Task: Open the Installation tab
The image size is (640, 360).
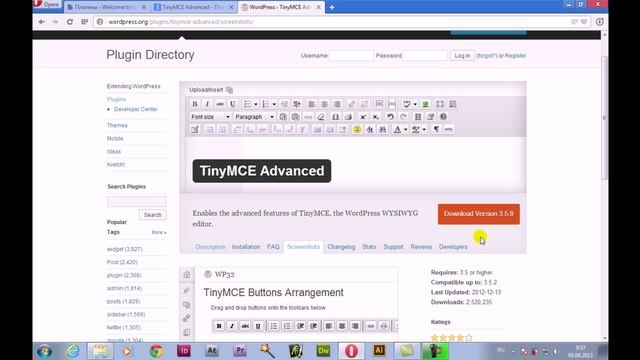Action: 246,247
